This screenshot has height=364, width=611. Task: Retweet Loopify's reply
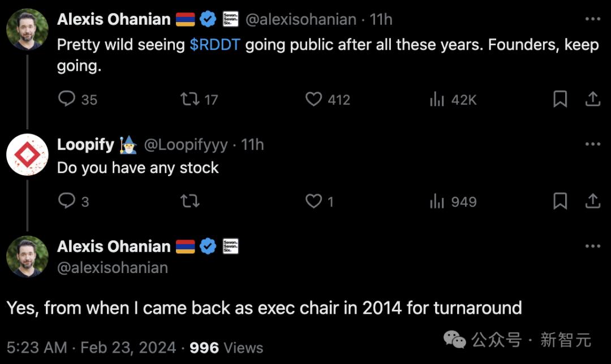(190, 201)
